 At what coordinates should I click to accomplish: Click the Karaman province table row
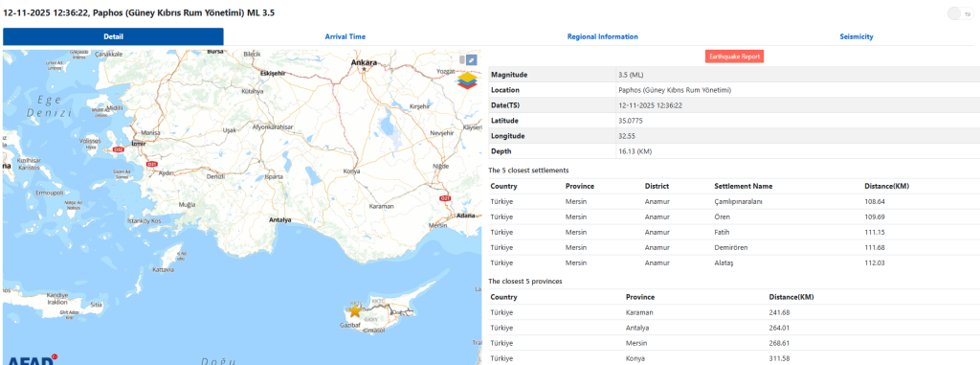click(x=734, y=312)
